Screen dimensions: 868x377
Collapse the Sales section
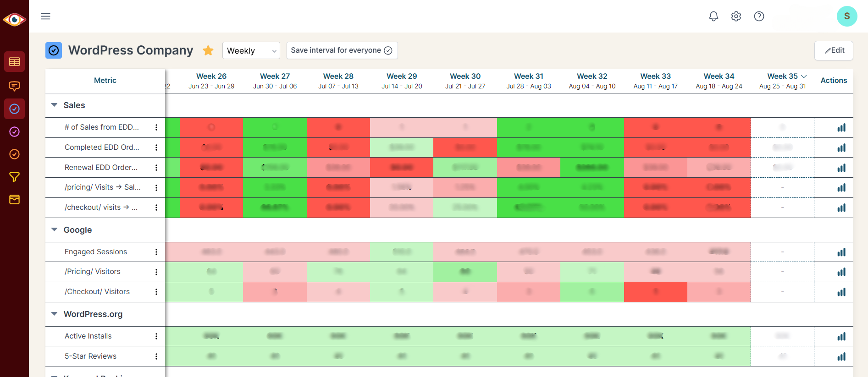(55, 105)
